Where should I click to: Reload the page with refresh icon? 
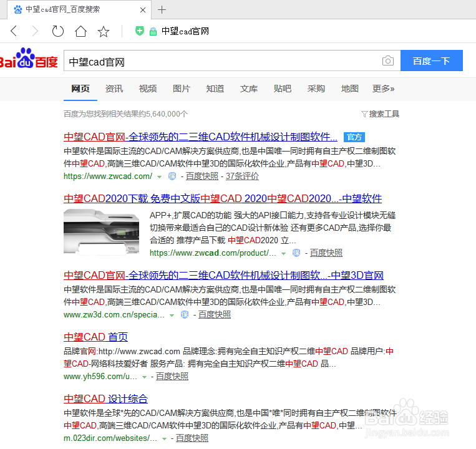(57, 31)
